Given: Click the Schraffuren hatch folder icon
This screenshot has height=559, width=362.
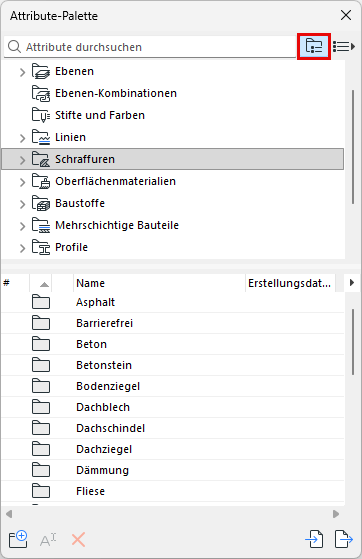Looking at the screenshot, I should pyautogui.click(x=41, y=159).
